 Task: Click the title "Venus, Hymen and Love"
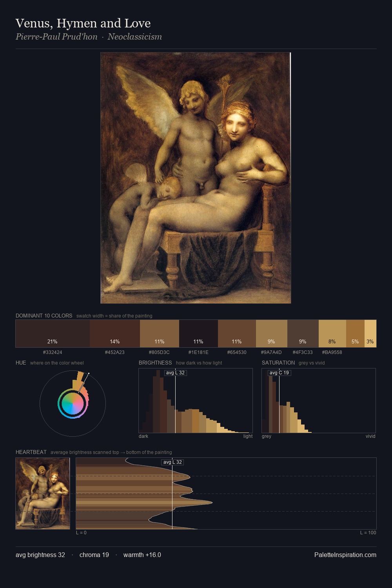pyautogui.click(x=83, y=24)
